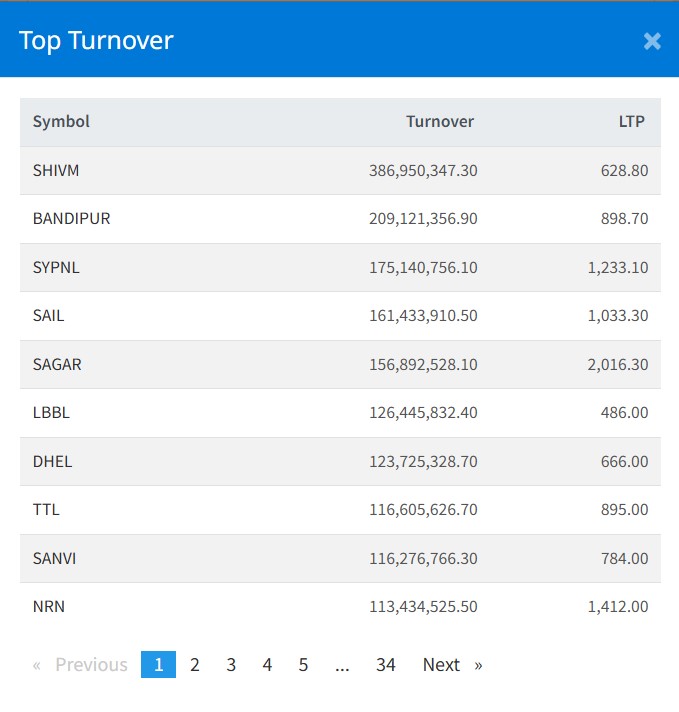Go to page 2 of results
The image size is (679, 712).
[x=194, y=665]
